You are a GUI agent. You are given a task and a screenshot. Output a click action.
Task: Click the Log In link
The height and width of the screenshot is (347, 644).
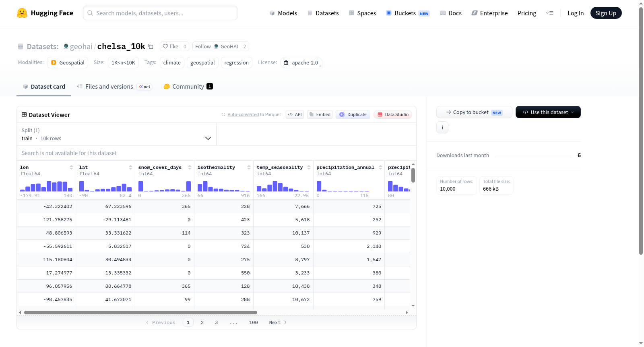(x=576, y=13)
